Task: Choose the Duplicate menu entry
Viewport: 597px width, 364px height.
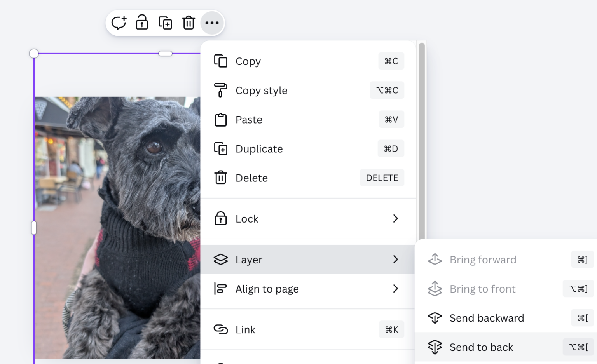Action: (x=259, y=149)
